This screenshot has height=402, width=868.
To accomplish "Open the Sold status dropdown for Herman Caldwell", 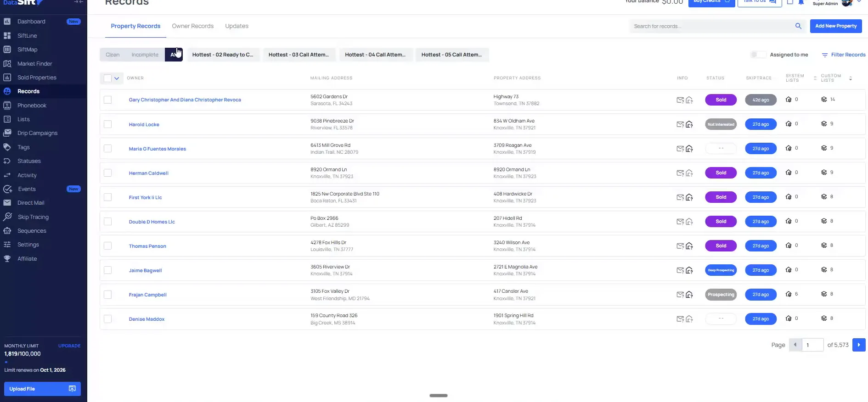I will [721, 173].
